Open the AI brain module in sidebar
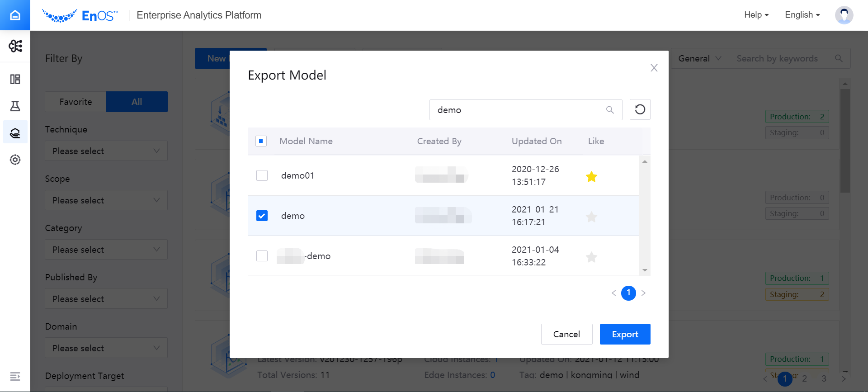 [15, 46]
